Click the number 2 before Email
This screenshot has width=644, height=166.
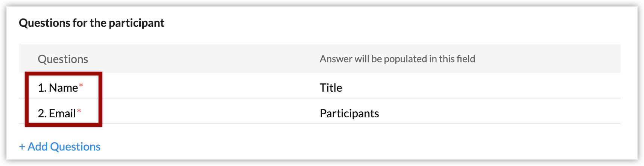(x=41, y=114)
